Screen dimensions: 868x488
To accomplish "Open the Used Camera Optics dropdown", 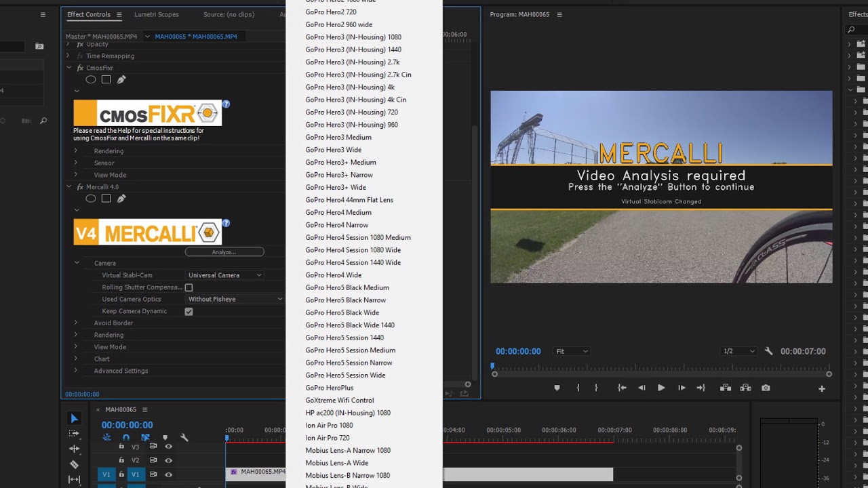I will click(x=235, y=299).
